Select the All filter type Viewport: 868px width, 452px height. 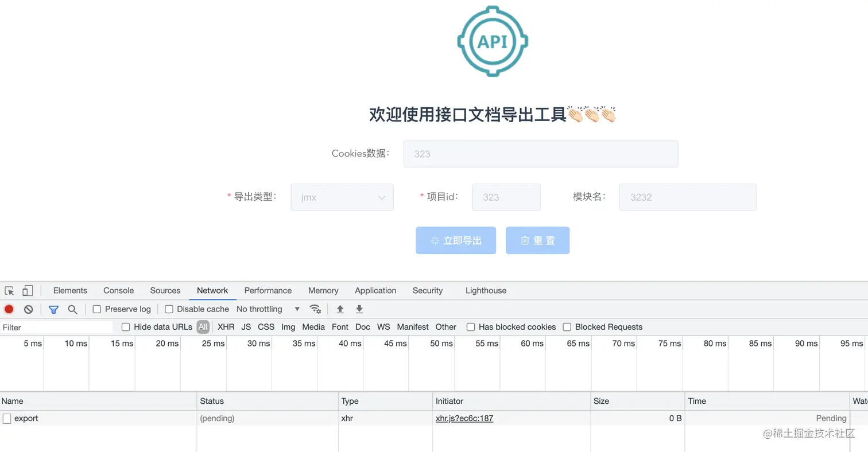pos(203,327)
